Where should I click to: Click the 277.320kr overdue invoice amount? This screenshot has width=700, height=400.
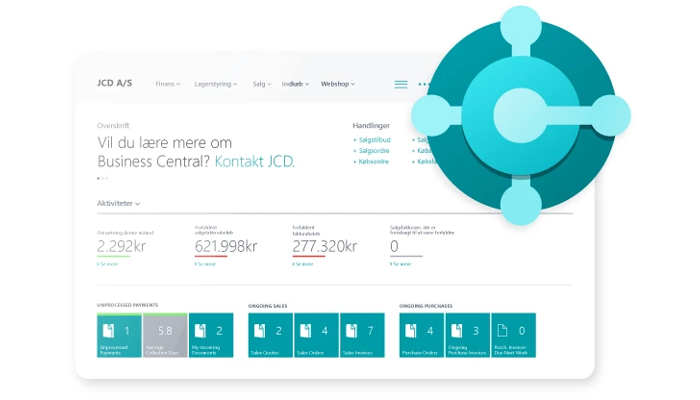[x=325, y=246]
